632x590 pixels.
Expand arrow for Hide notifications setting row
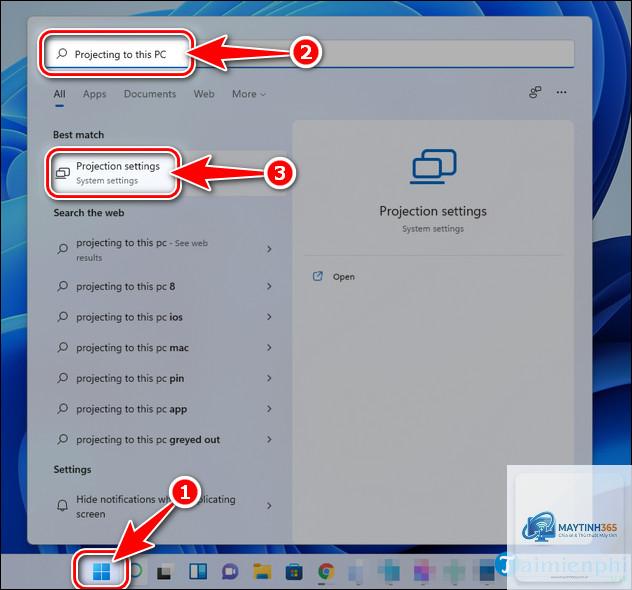[x=269, y=505]
